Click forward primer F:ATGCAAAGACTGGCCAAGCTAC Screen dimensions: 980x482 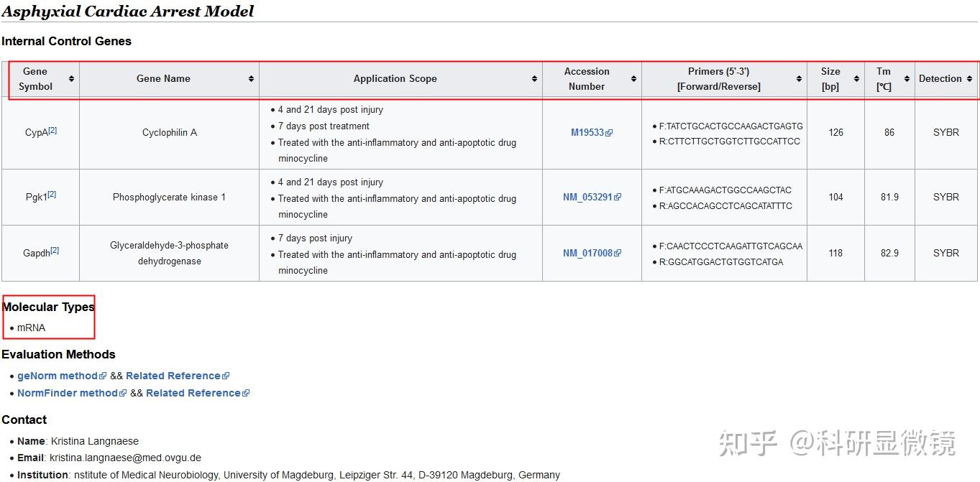tap(725, 190)
